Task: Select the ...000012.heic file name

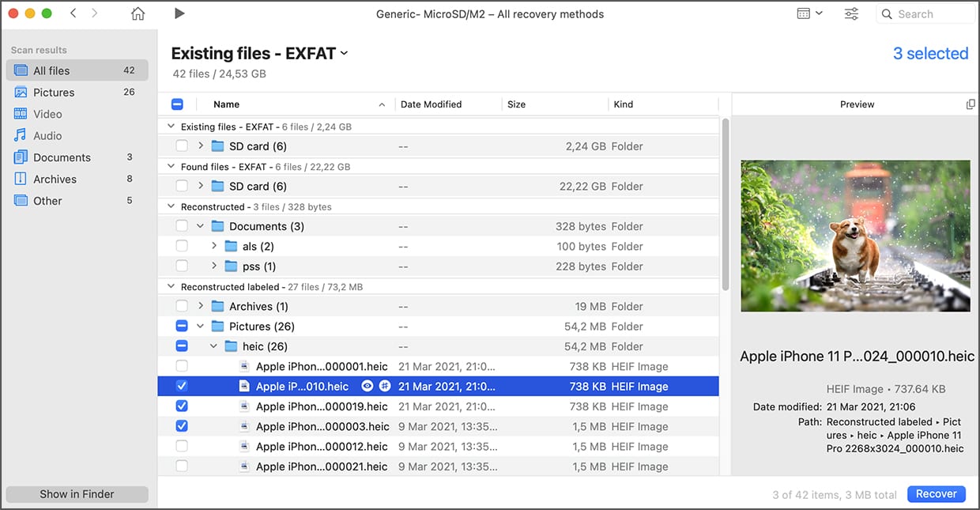Action: [322, 447]
